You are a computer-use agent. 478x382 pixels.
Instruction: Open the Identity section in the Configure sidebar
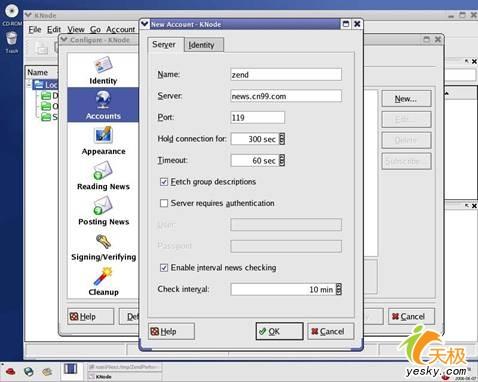click(x=103, y=70)
